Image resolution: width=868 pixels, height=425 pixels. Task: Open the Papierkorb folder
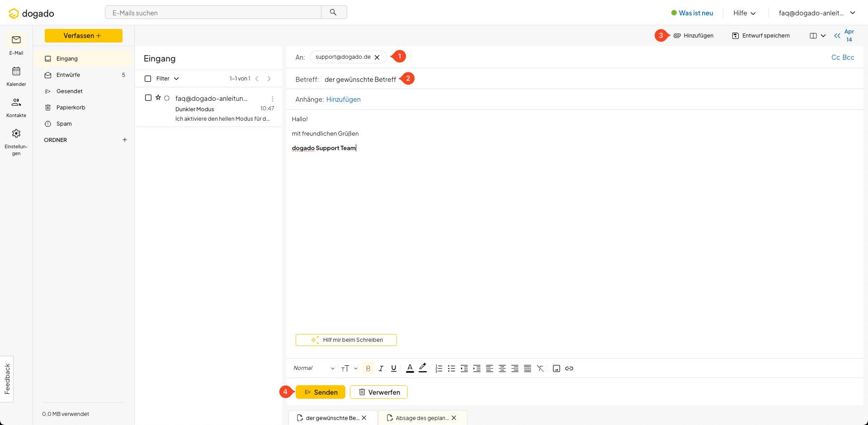coord(84,108)
